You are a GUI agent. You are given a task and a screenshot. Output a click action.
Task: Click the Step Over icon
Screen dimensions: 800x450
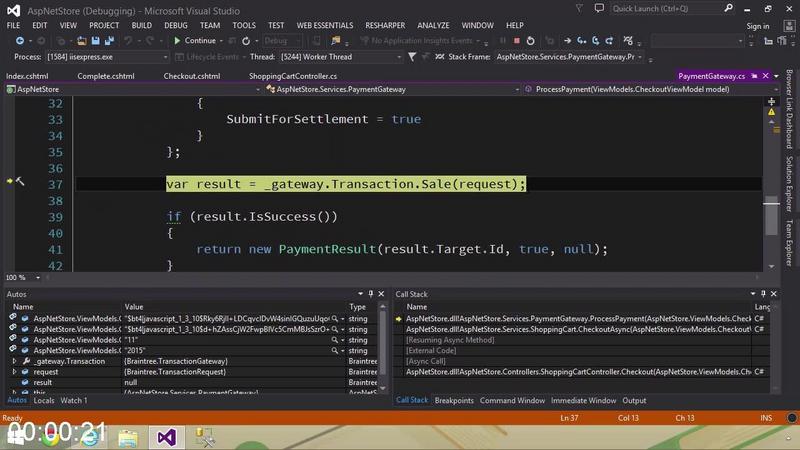click(x=595, y=41)
